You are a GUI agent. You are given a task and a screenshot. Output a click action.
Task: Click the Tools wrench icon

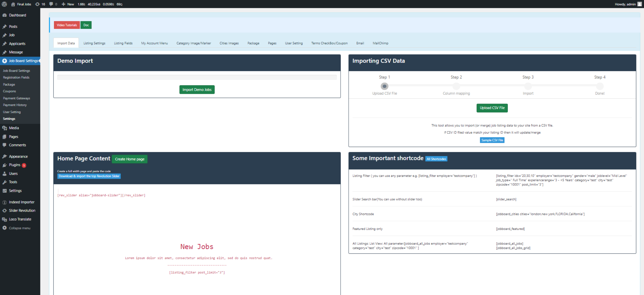[5, 182]
